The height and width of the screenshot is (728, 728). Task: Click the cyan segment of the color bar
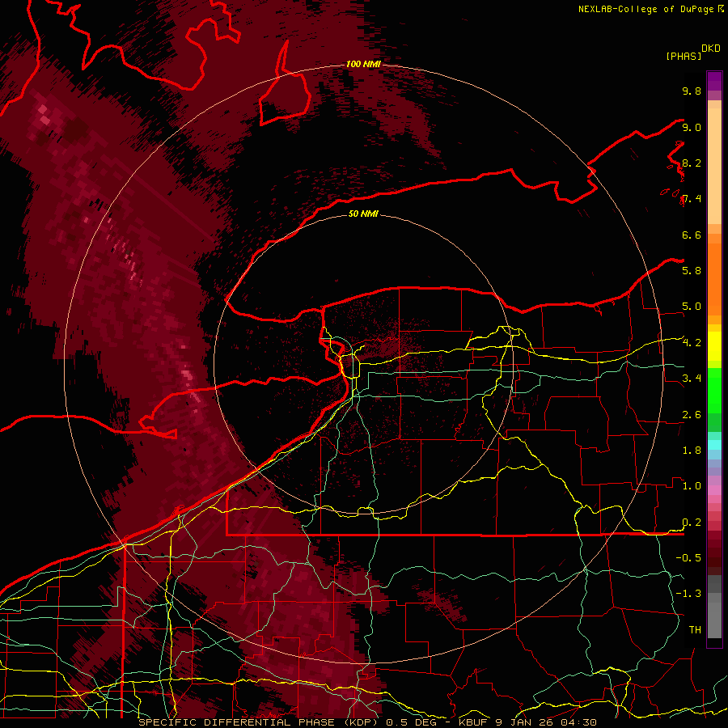[x=714, y=444]
